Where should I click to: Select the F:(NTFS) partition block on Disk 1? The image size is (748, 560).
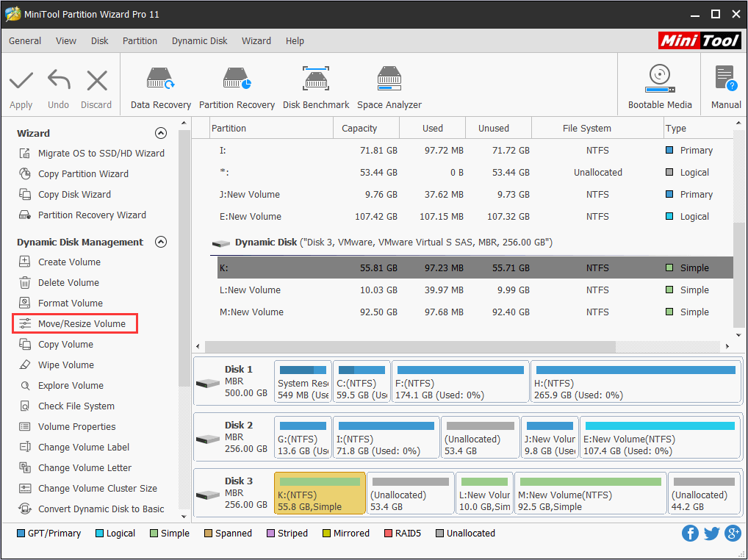click(461, 382)
